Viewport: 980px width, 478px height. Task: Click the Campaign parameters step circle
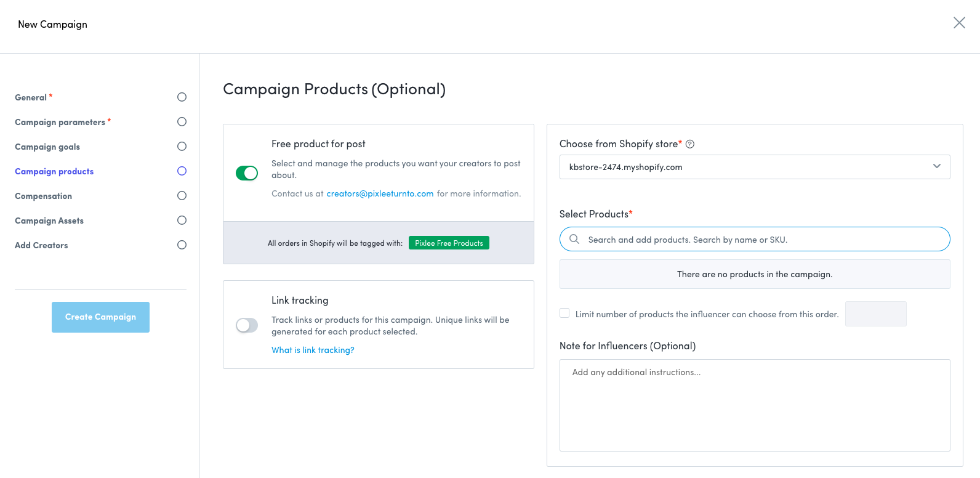182,122
